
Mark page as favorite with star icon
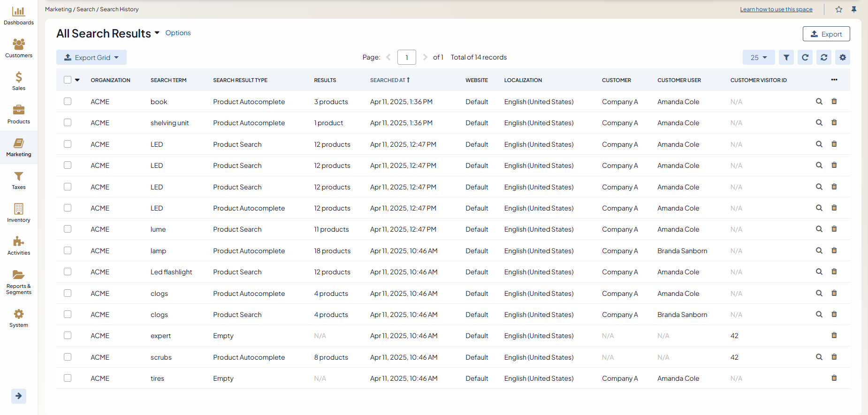coord(839,9)
